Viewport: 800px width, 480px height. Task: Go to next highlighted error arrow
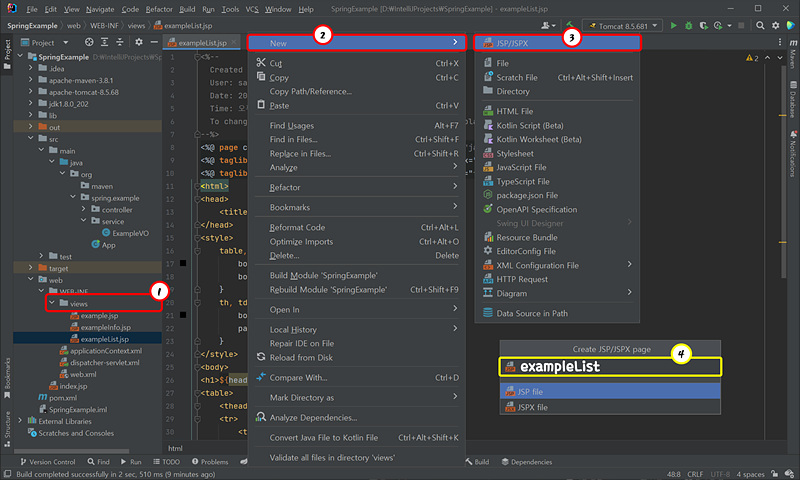(x=780, y=58)
